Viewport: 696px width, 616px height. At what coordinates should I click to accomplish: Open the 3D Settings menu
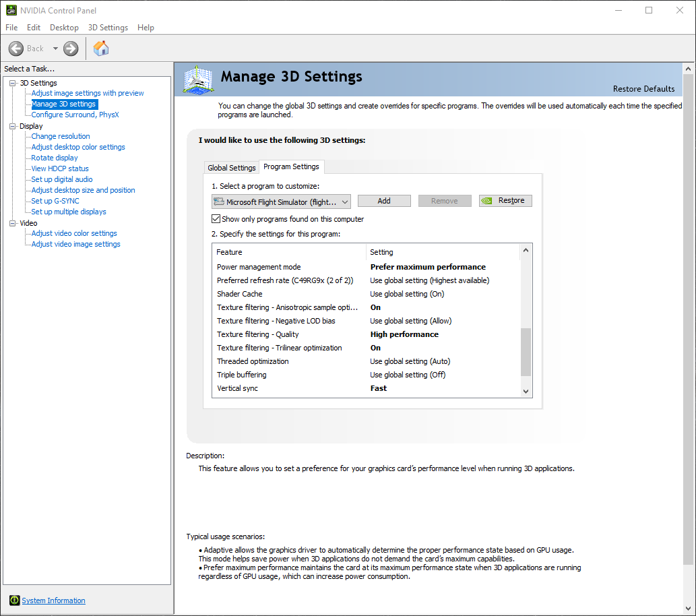tap(108, 28)
